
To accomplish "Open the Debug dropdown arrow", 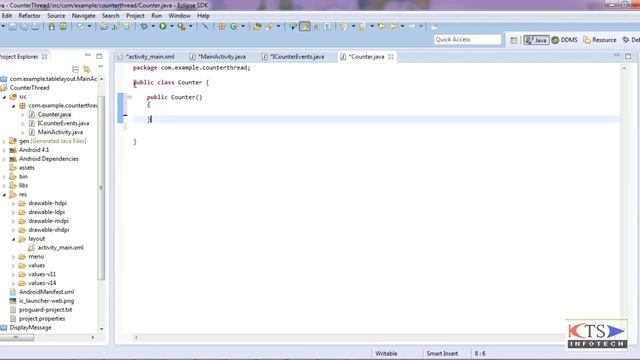I will (153, 27).
